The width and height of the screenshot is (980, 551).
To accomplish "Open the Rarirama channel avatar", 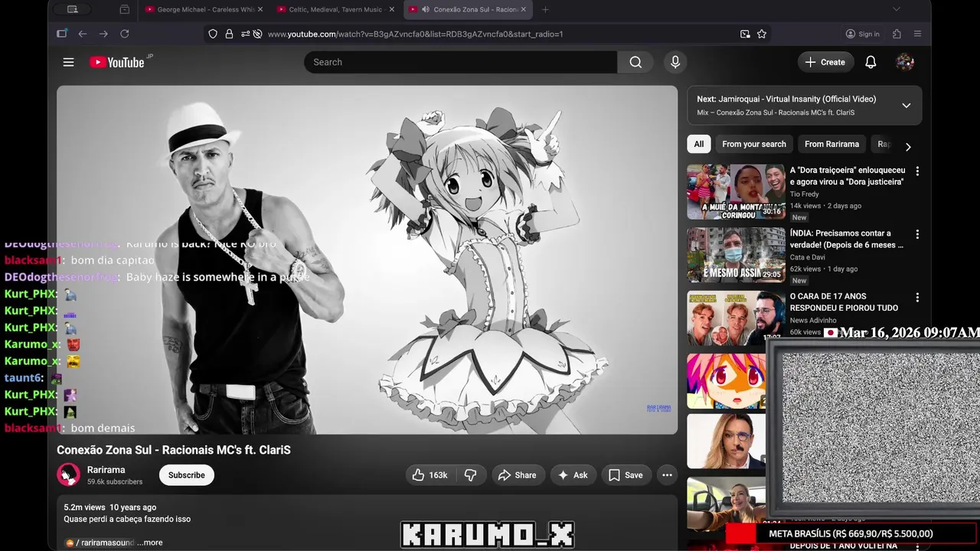I will [x=68, y=474].
